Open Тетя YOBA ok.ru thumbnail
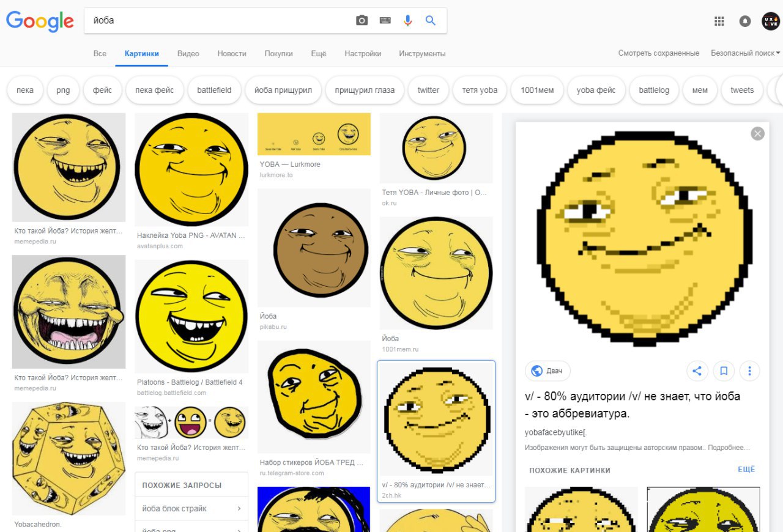Image resolution: width=783 pixels, height=532 pixels. [x=436, y=148]
